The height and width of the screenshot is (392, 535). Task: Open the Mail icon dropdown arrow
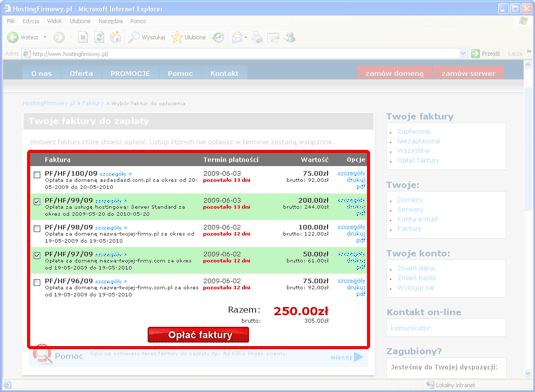(246, 38)
